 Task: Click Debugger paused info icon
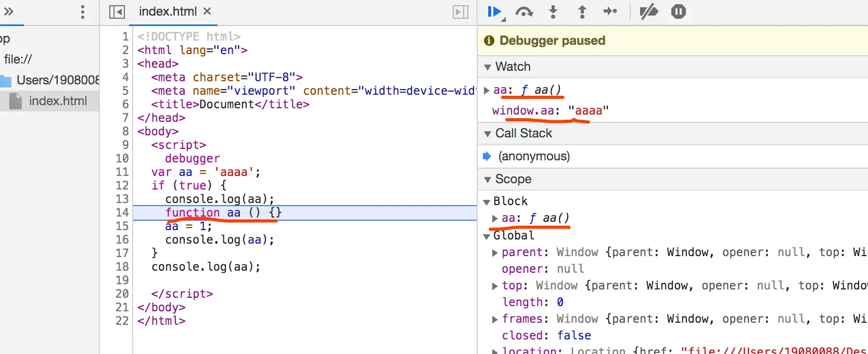tap(489, 41)
